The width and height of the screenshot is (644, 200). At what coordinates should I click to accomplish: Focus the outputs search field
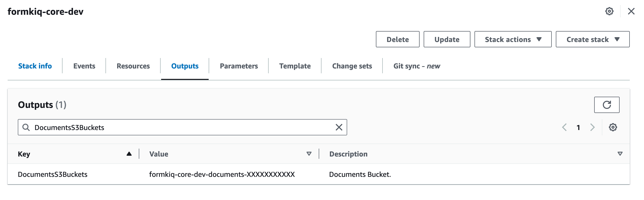point(182,127)
